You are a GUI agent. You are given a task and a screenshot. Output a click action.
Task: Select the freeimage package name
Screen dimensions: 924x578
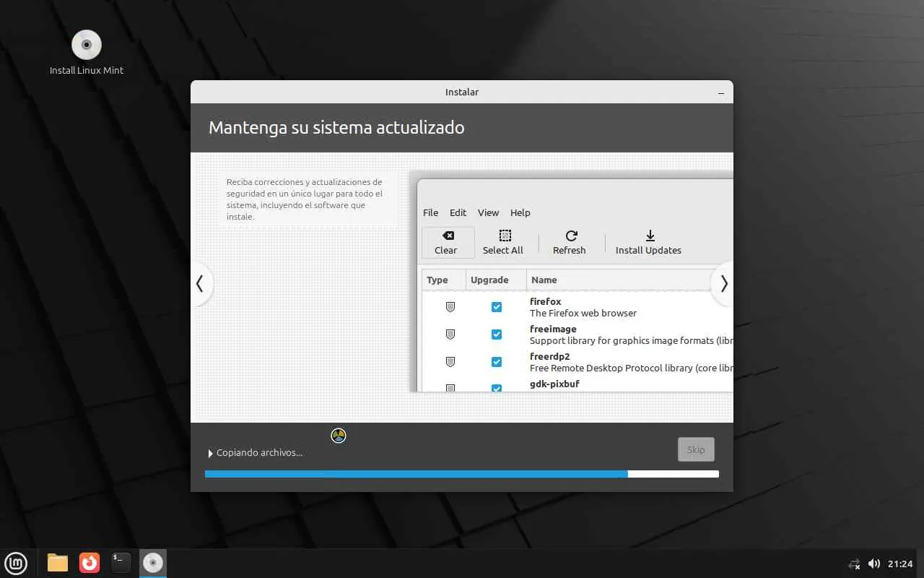click(553, 329)
